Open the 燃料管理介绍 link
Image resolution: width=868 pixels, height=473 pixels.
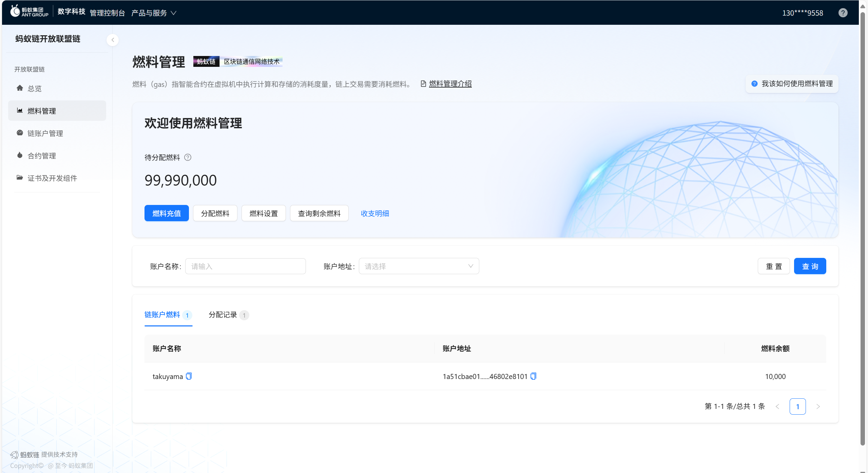[x=450, y=84]
